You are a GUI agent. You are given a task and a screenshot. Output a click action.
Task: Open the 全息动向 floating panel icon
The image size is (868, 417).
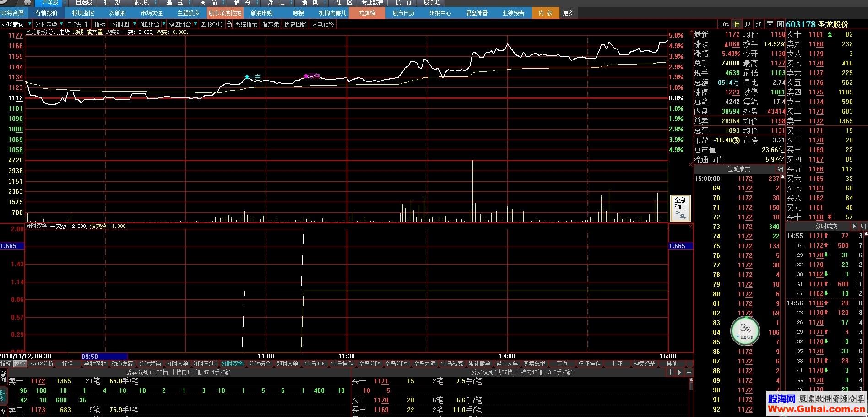pos(680,208)
